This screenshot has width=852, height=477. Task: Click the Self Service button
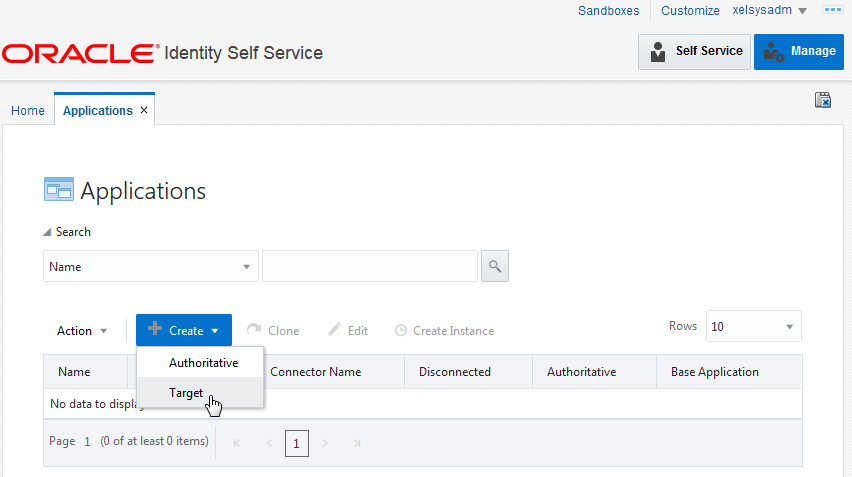click(x=694, y=52)
